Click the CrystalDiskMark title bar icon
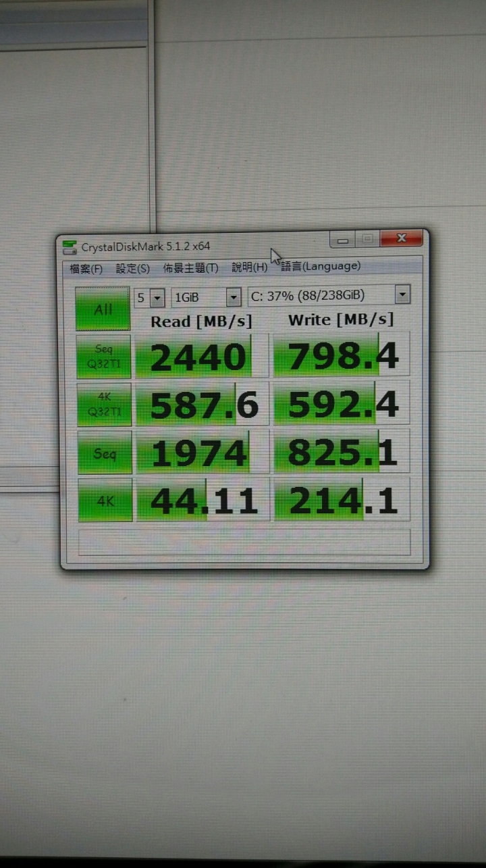The width and height of the screenshot is (486, 868). click(70, 247)
